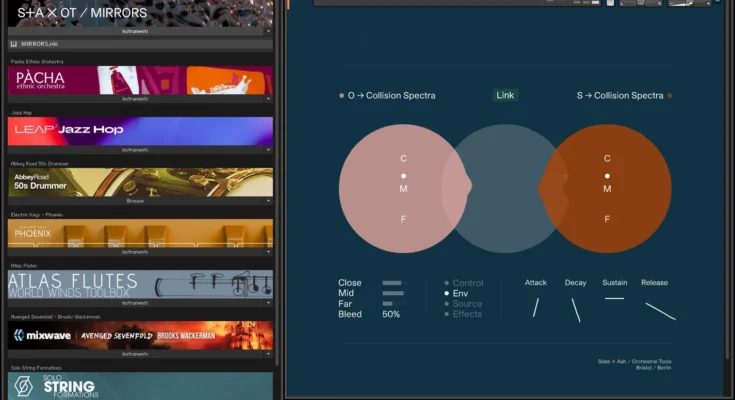
Task: Click the Abbey Road 50s Drummer label
Action: [x=39, y=164]
